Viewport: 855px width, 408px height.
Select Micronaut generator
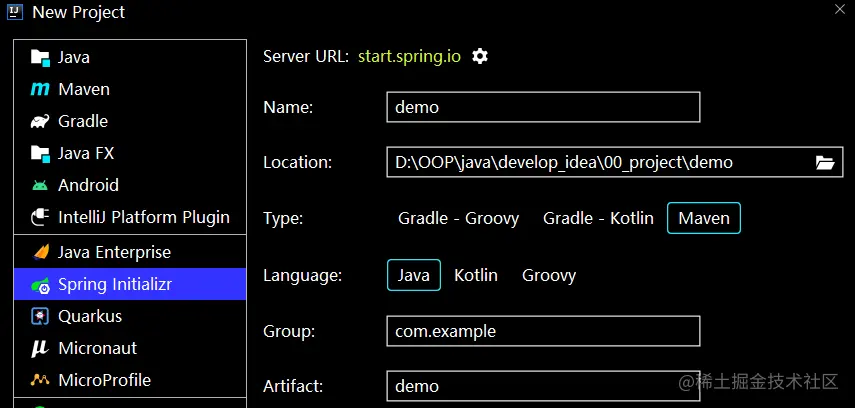130,348
